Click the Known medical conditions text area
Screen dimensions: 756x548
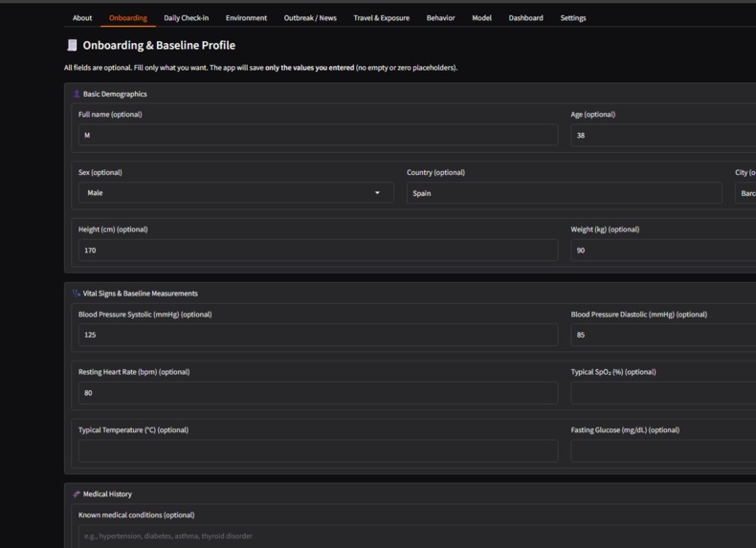tap(417, 536)
